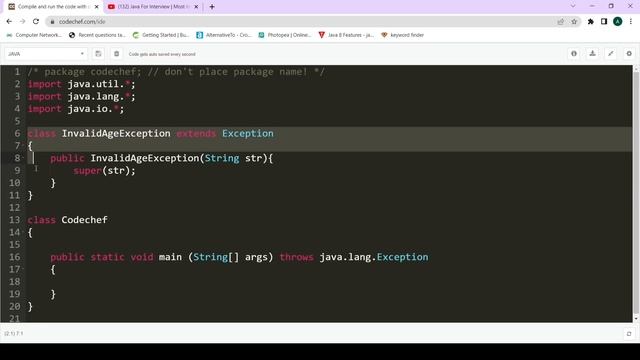Open the IDE info icon
Image resolution: width=640 pixels, height=360 pixels.
pyautogui.click(x=574, y=53)
